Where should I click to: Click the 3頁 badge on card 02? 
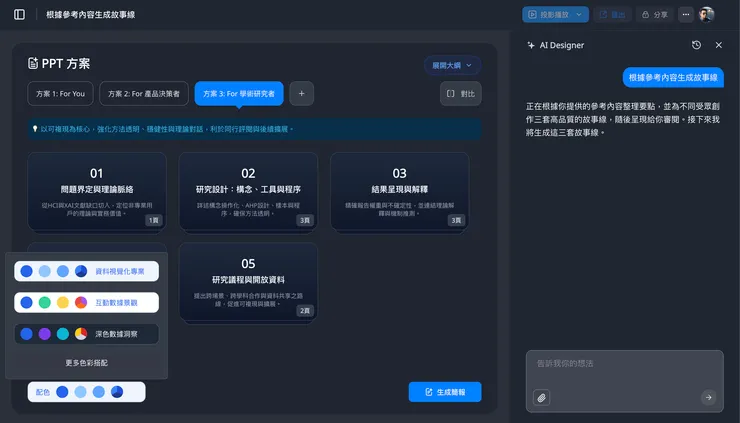pyautogui.click(x=305, y=220)
